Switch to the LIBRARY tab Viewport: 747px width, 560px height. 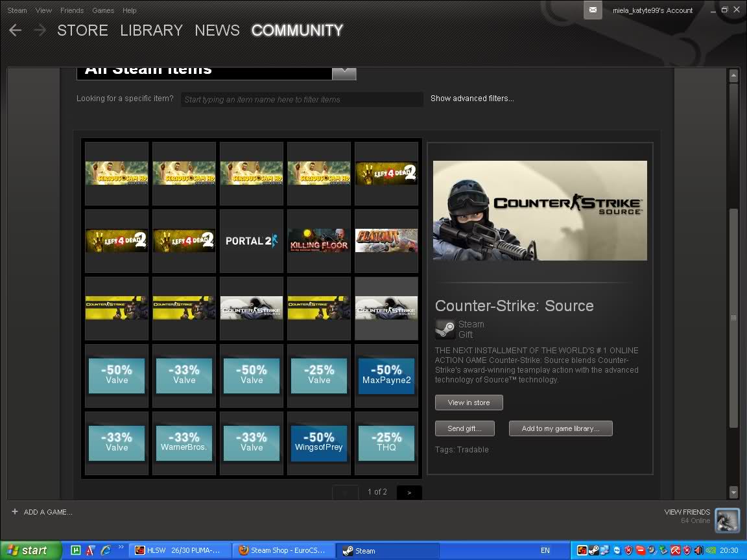point(152,30)
